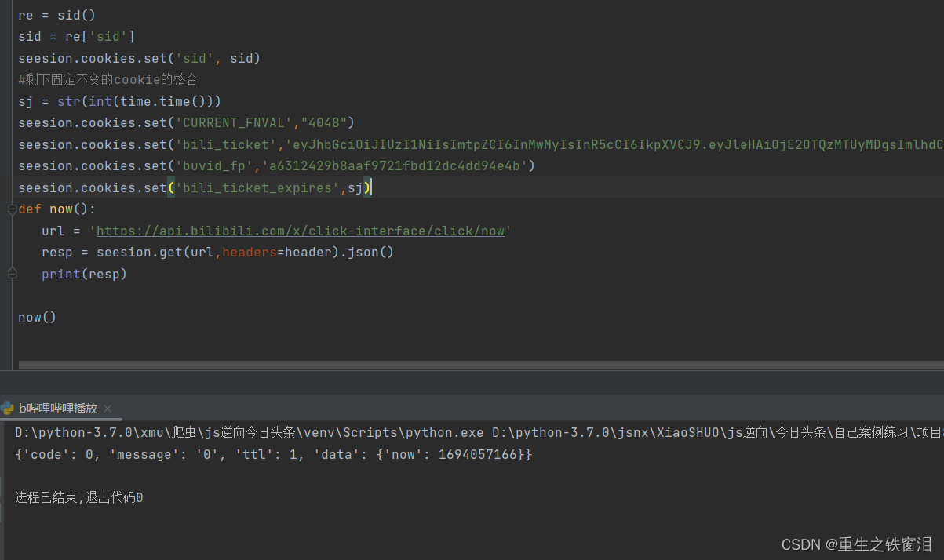Click the 'buvid_fp' cookie value line

(276, 165)
